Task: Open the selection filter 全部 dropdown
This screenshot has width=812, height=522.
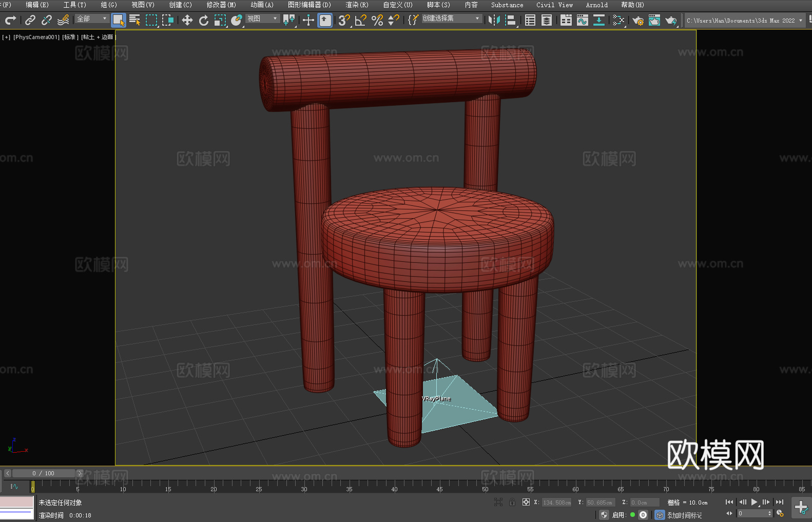Action: click(92, 19)
